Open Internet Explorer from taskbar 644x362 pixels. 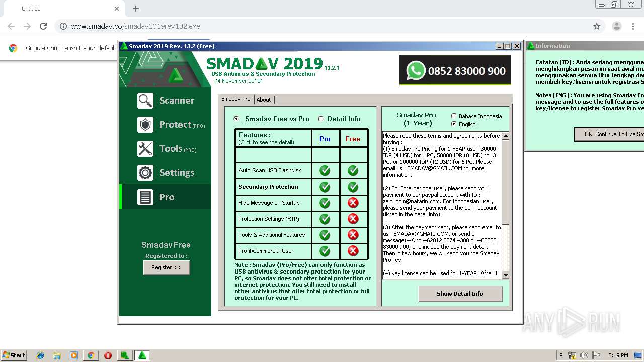click(40, 355)
